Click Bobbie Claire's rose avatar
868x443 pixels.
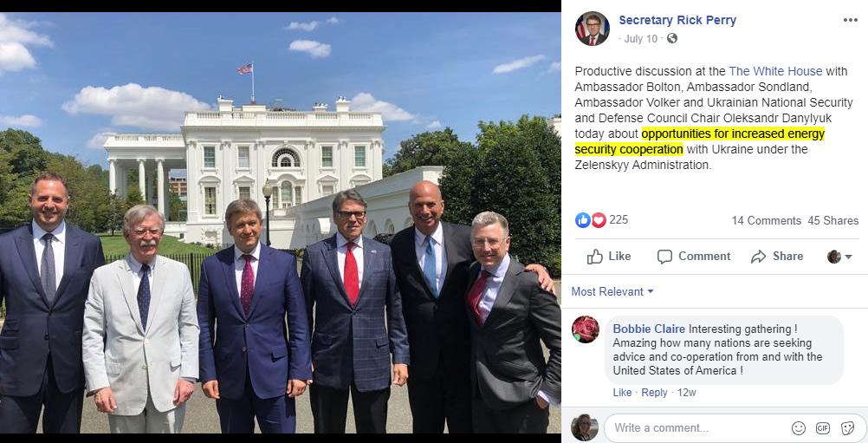point(586,329)
